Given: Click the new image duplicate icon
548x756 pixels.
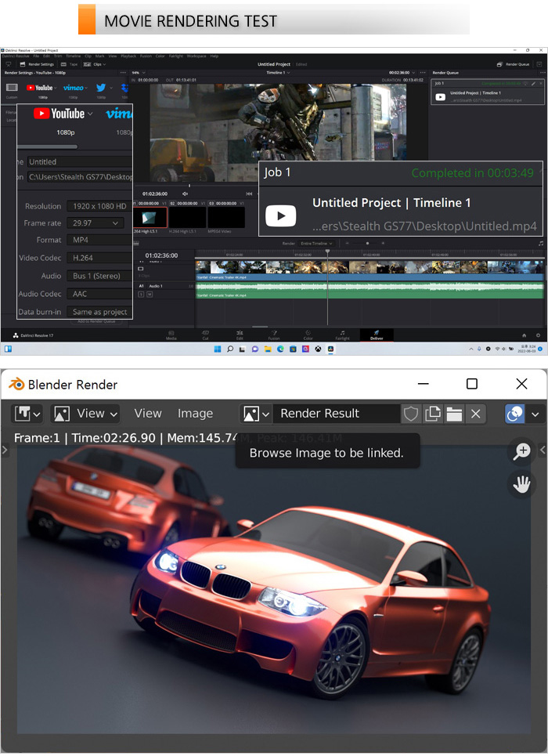Looking at the screenshot, I should click(433, 414).
